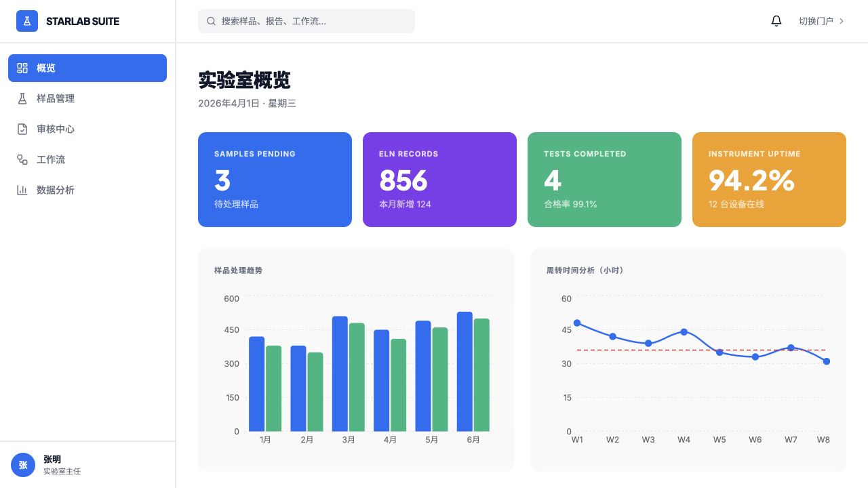Image resolution: width=868 pixels, height=488 pixels.
Task: Click the 样品处理趋势 chart title
Action: click(x=238, y=270)
